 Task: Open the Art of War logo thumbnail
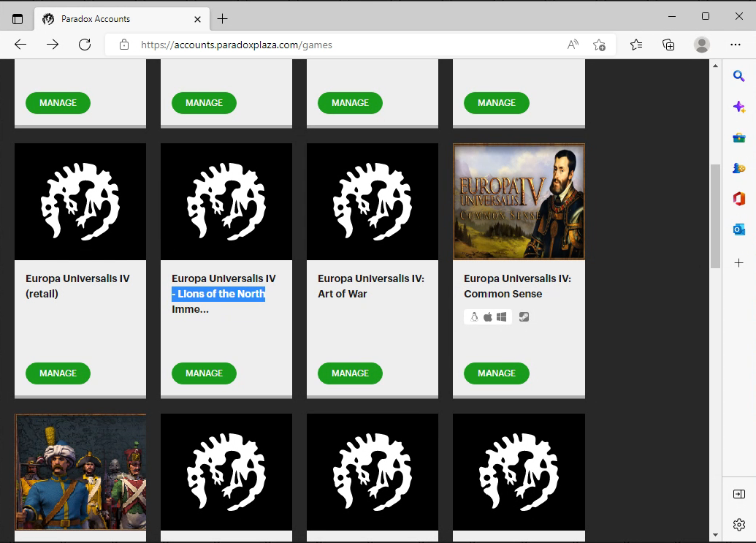[x=373, y=202]
